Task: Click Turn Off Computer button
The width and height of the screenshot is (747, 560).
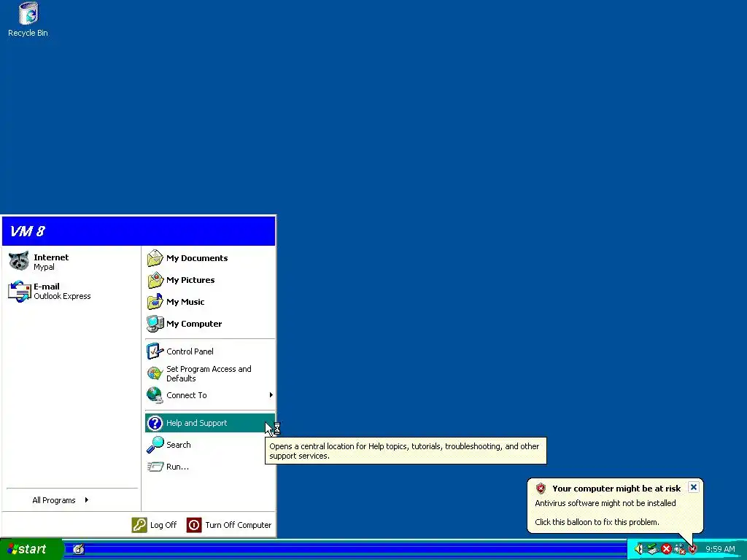Action: [228, 525]
